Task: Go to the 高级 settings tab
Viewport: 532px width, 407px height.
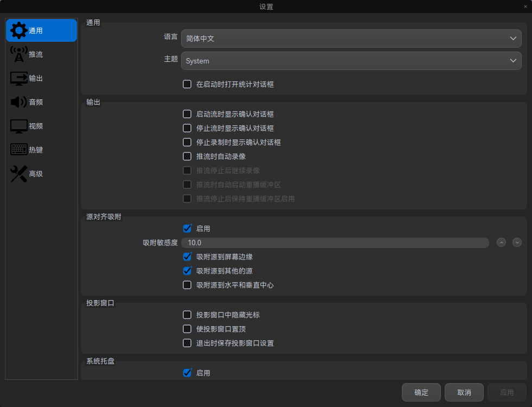Action: [41, 174]
